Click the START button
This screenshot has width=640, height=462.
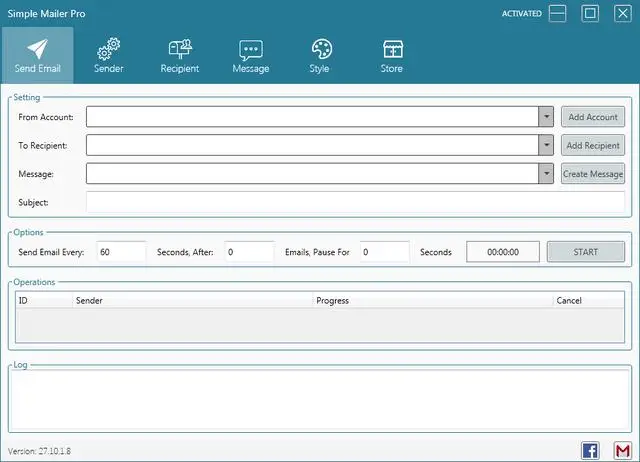(586, 252)
